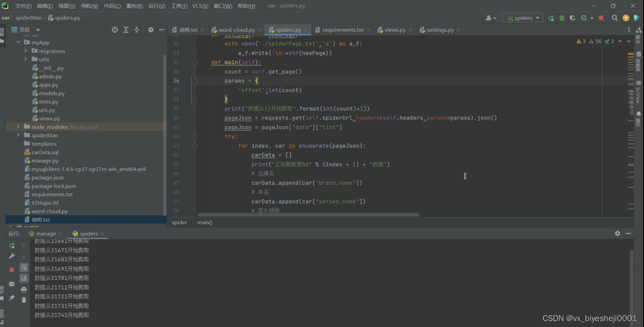
Task: Click editor horizontal scrollbar
Action: click(x=308, y=215)
